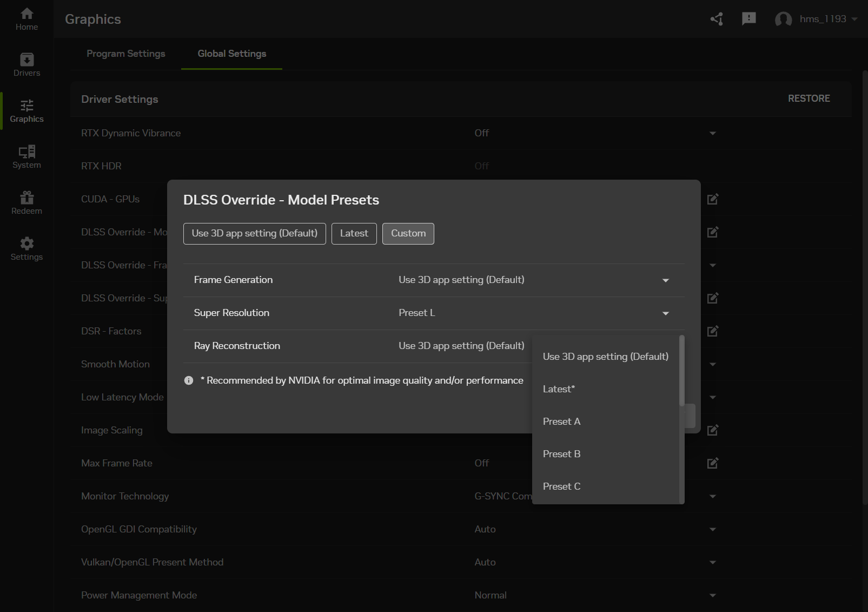Click the RESTORE button for Driver Settings
Viewport: 868px width, 612px height.
(809, 98)
